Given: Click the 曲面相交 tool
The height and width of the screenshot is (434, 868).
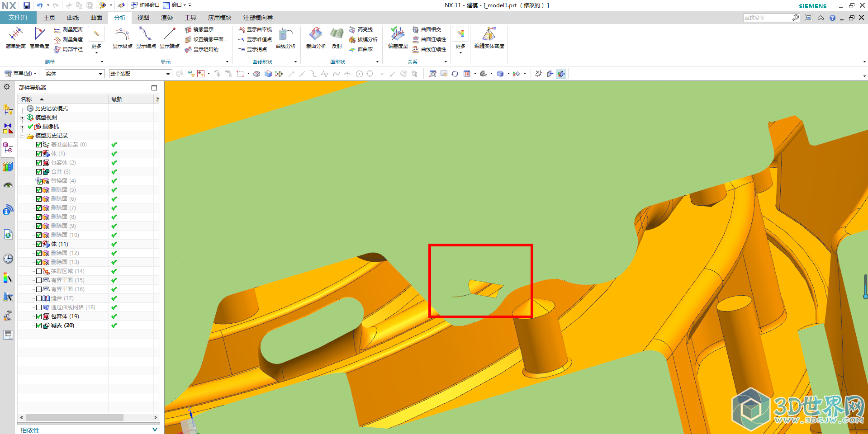Looking at the screenshot, I should pyautogui.click(x=427, y=29).
